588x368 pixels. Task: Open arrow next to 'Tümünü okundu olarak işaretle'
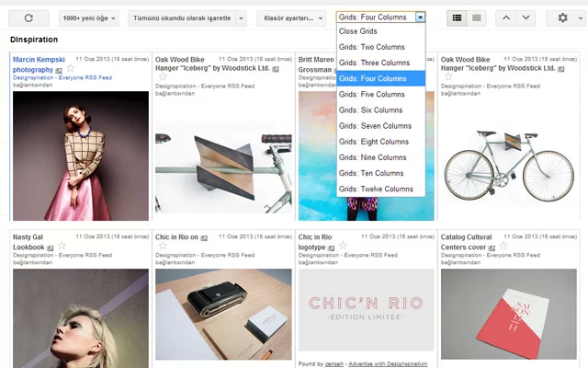(x=241, y=17)
